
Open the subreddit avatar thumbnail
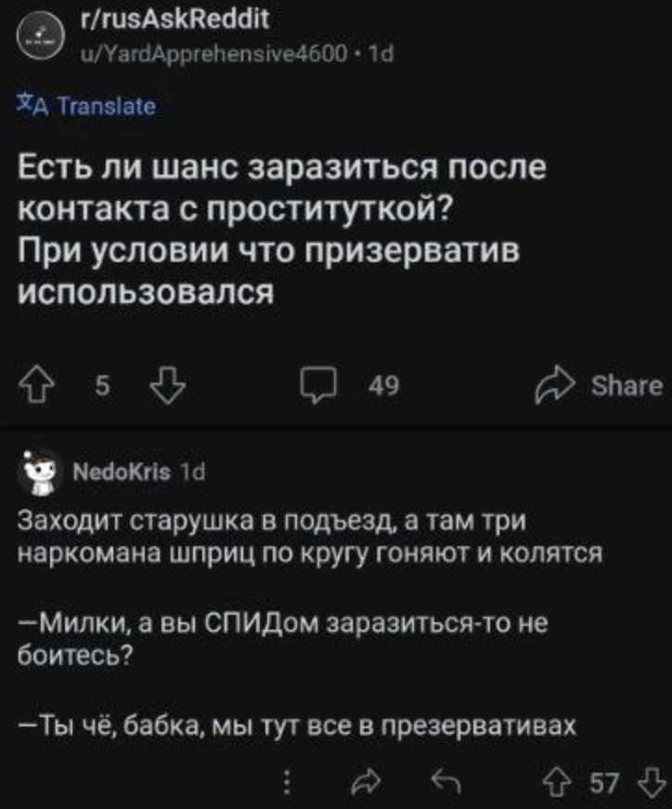41,35
